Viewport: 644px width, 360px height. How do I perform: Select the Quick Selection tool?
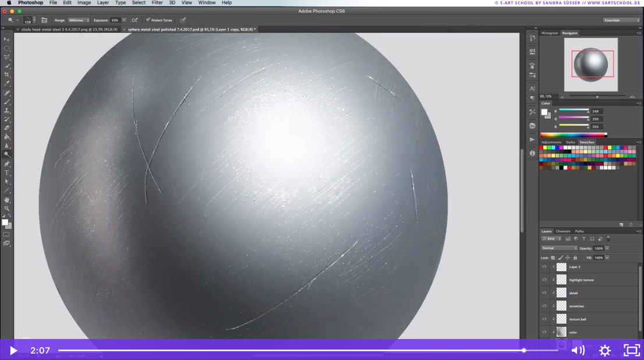tap(7, 66)
